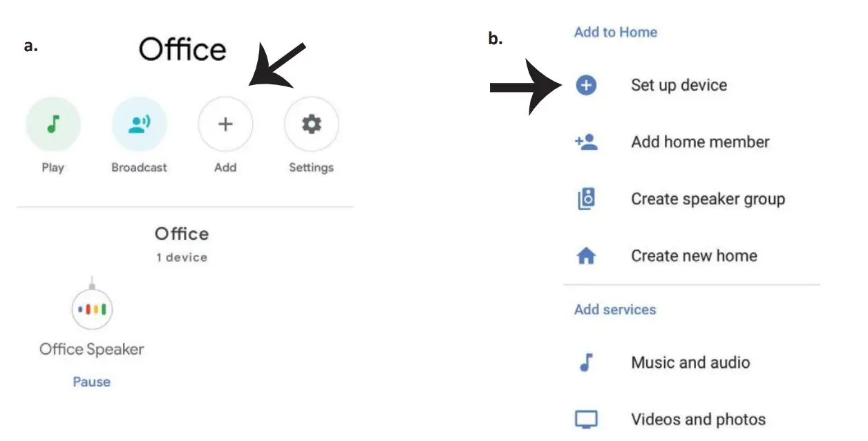The image size is (868, 441).
Task: Click the Add services section header
Action: 614,309
